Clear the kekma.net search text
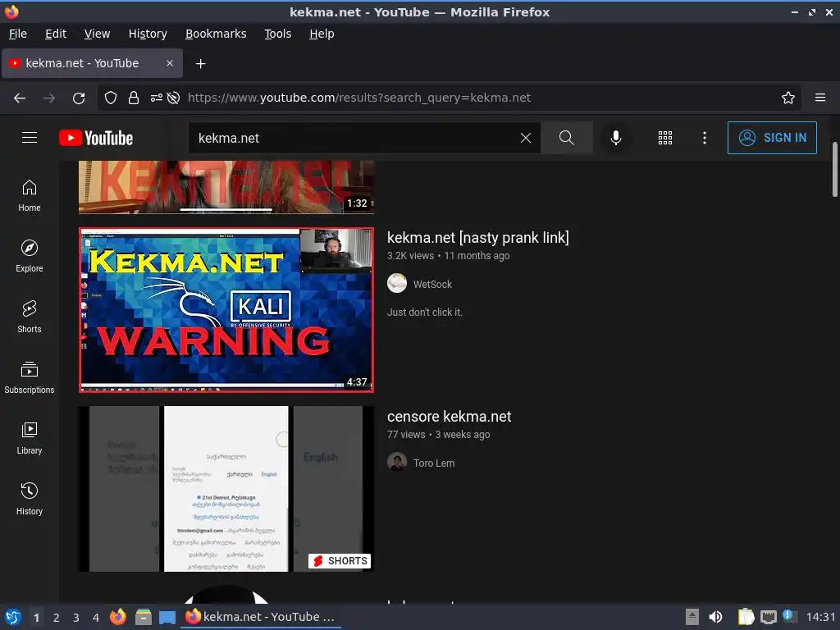This screenshot has width=840, height=630. pyautogui.click(x=526, y=138)
